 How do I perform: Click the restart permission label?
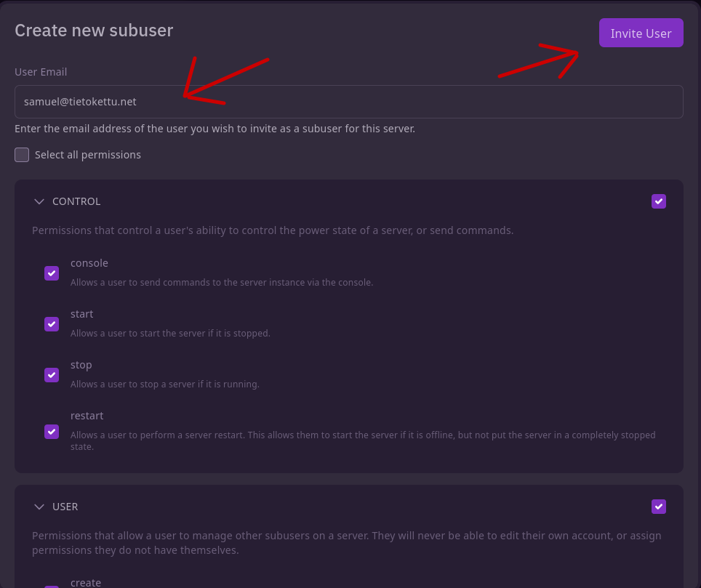point(87,416)
